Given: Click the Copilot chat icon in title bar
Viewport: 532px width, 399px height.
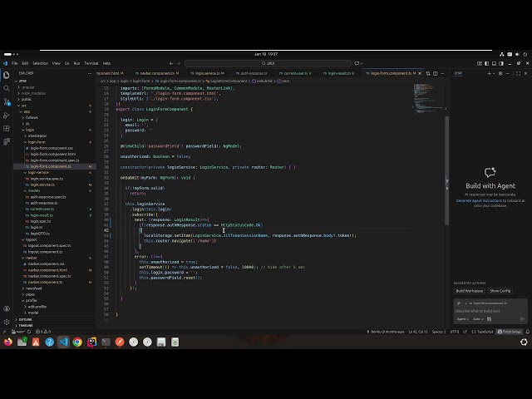Looking at the screenshot, I should (357, 63).
